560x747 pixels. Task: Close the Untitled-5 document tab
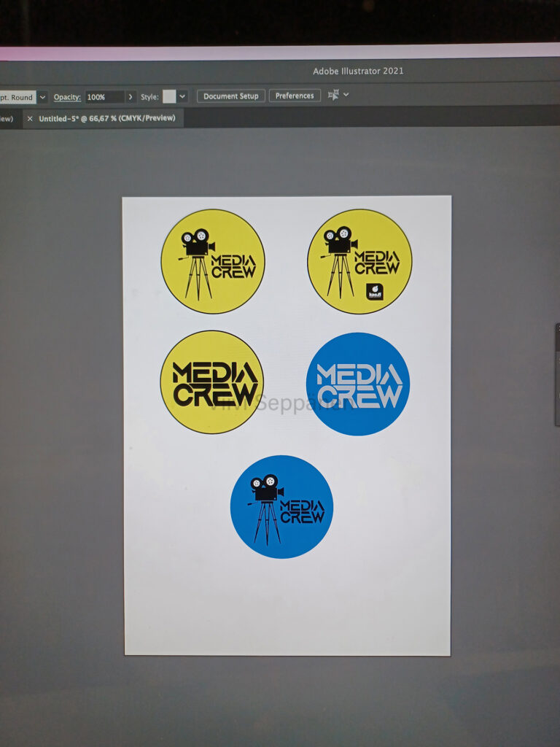tap(30, 118)
